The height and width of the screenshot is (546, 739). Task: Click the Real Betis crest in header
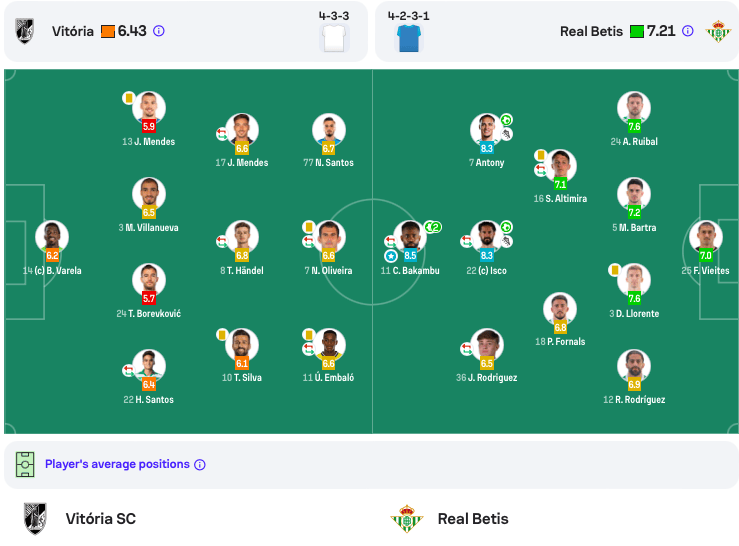click(x=718, y=31)
